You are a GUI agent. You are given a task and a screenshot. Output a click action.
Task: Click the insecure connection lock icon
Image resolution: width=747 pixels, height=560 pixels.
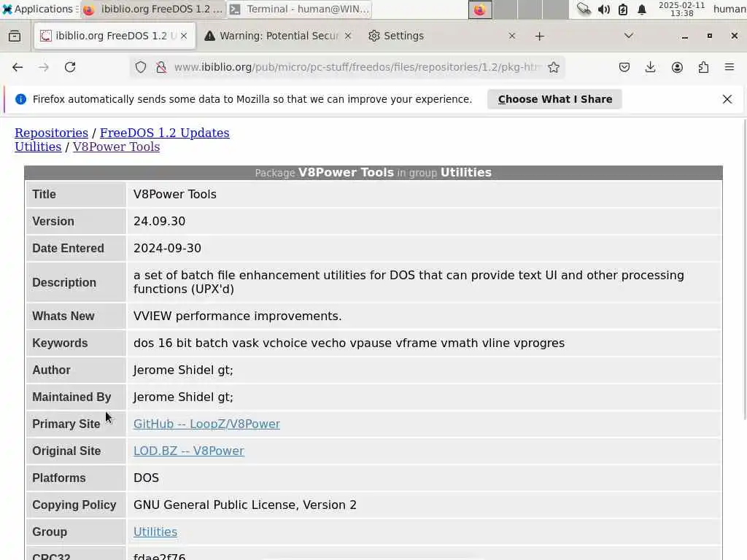tap(161, 67)
